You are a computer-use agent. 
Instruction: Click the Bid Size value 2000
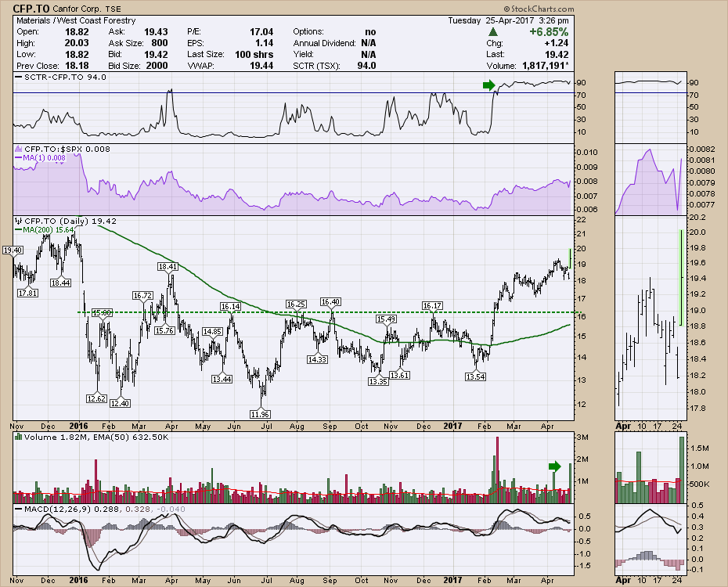[x=157, y=66]
